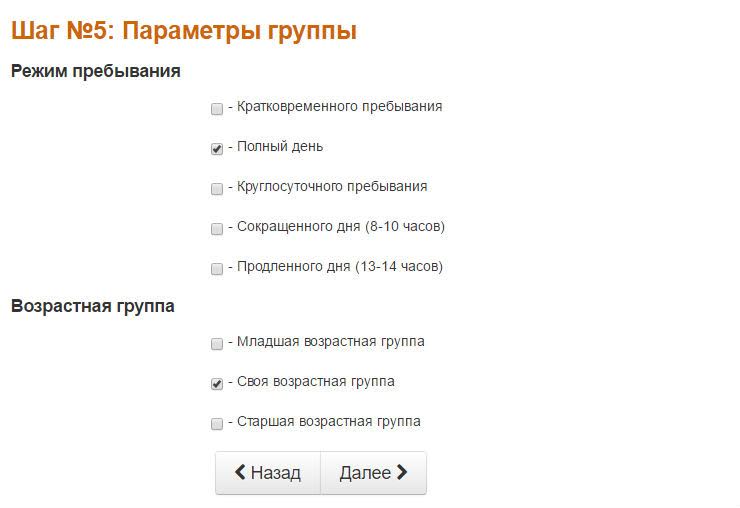740x508 pixels.
Task: Click the right chevron icon on Далее
Action: [x=402, y=473]
